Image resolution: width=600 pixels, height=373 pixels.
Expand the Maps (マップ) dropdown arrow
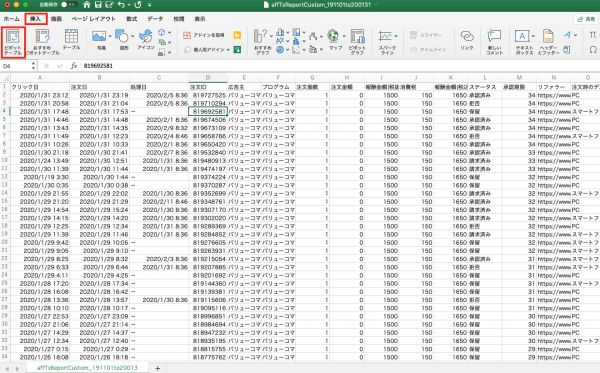(344, 36)
